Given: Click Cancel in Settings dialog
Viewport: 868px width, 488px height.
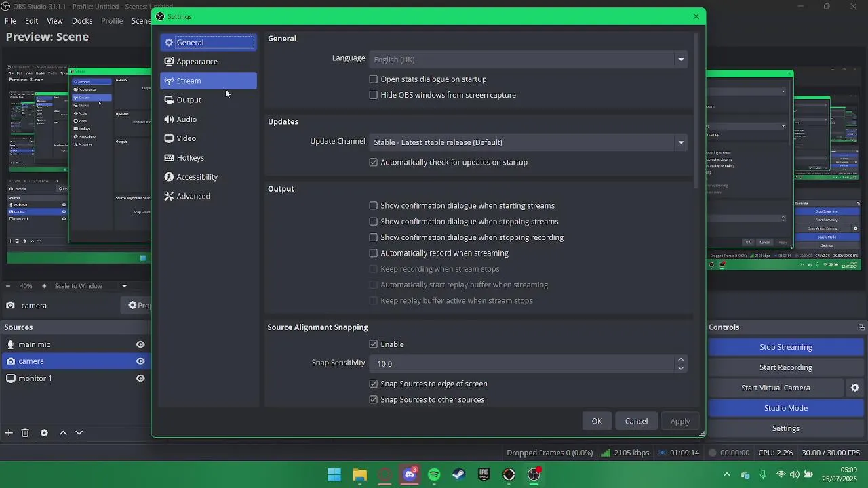Looking at the screenshot, I should coord(636,422).
